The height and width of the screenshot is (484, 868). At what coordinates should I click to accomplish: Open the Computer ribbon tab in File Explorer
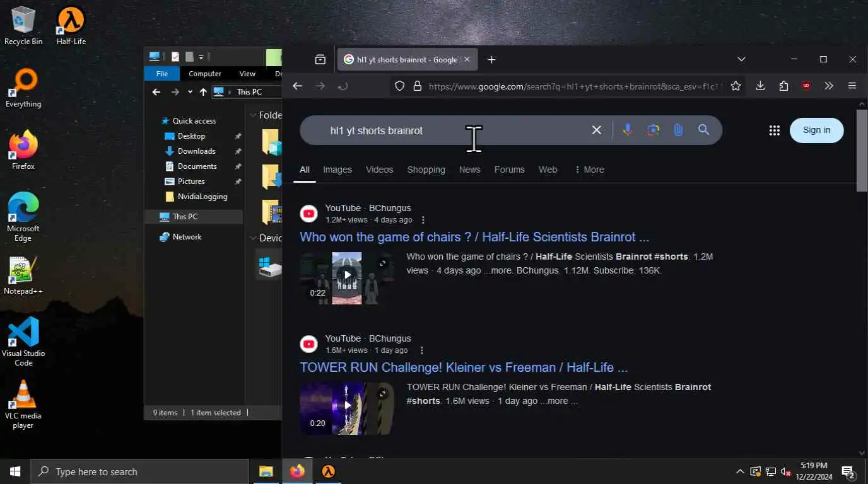point(205,74)
